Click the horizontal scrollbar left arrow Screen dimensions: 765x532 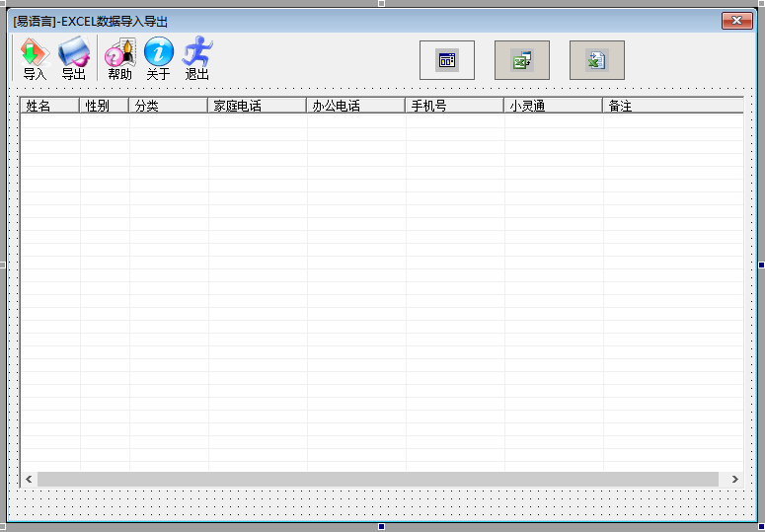point(30,479)
